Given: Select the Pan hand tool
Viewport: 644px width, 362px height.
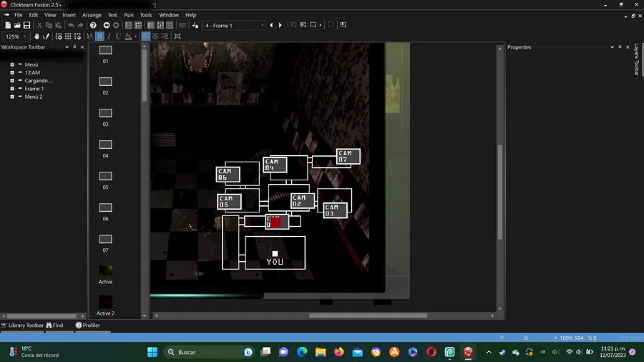Looking at the screenshot, I should 36,36.
